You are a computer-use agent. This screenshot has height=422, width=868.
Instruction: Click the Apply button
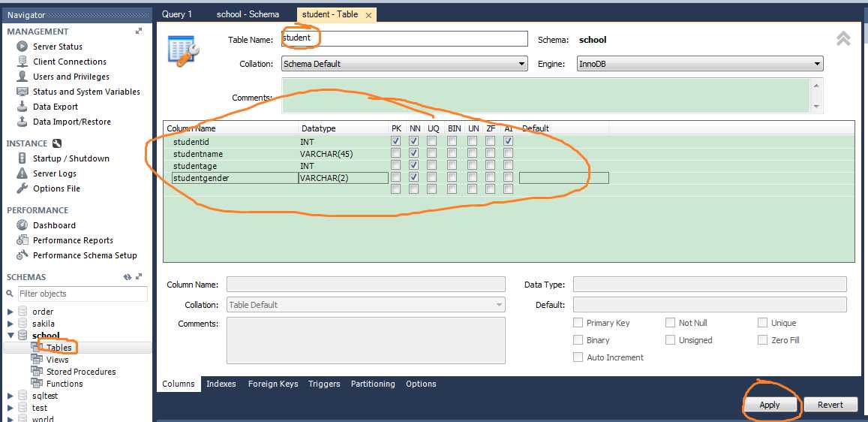click(770, 405)
